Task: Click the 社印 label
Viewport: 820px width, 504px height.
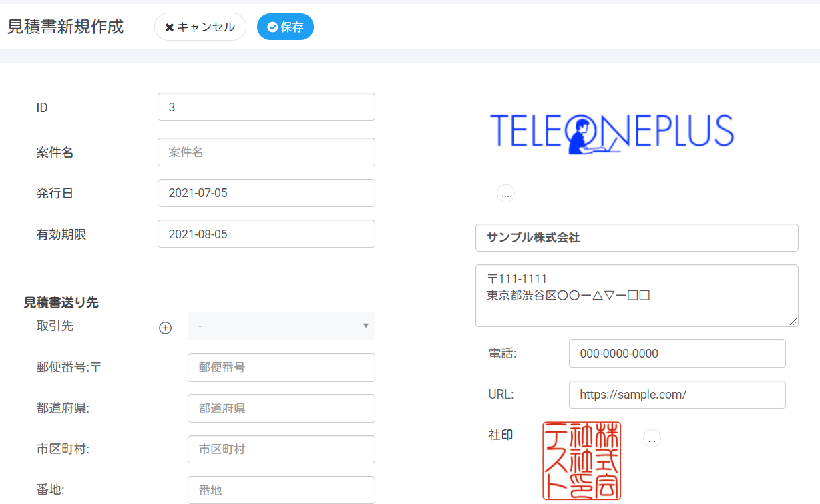Action: [501, 435]
